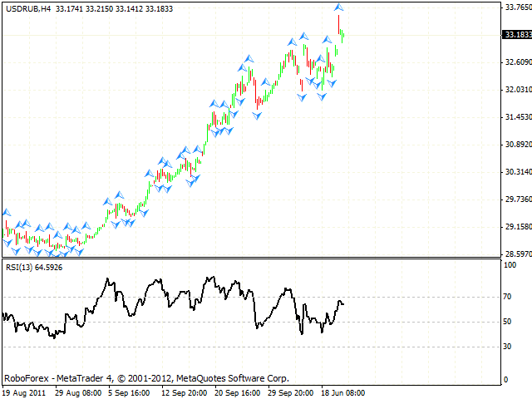Image resolution: width=532 pixels, height=399 pixels.
Task: Click the 30.3140 price axis label
Action: pyautogui.click(x=517, y=172)
